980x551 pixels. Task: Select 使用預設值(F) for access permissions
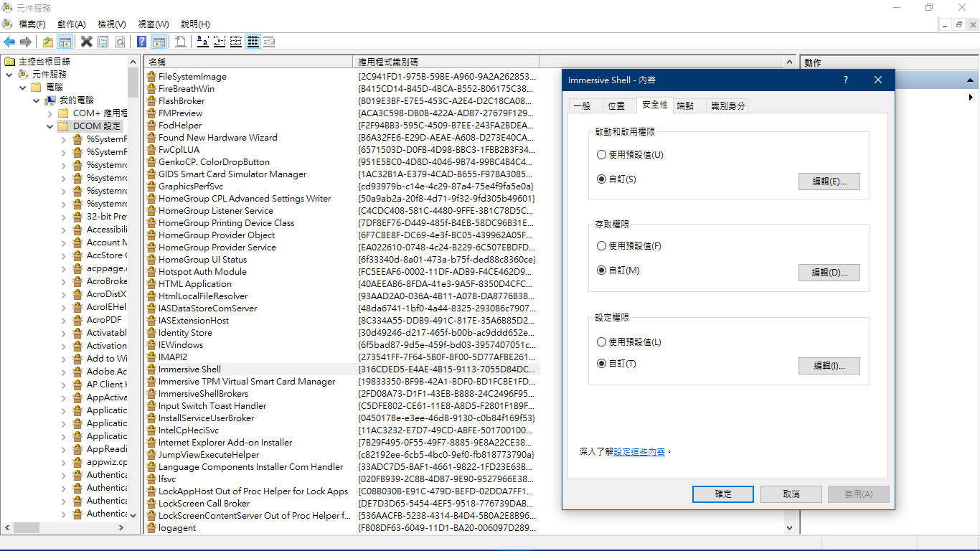[601, 246]
